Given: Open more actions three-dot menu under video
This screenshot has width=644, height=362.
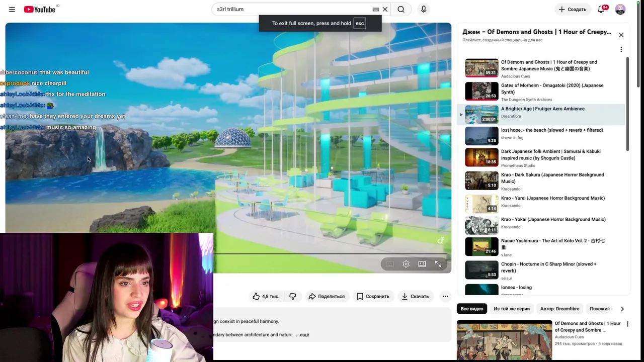Looking at the screenshot, I should click(445, 296).
